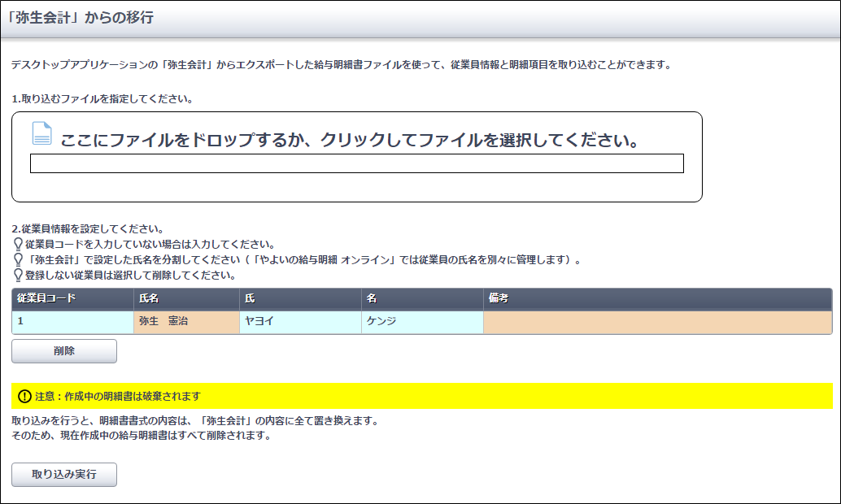Click the empty 備考 remarks cell
The width and height of the screenshot is (841, 504).
tap(658, 322)
